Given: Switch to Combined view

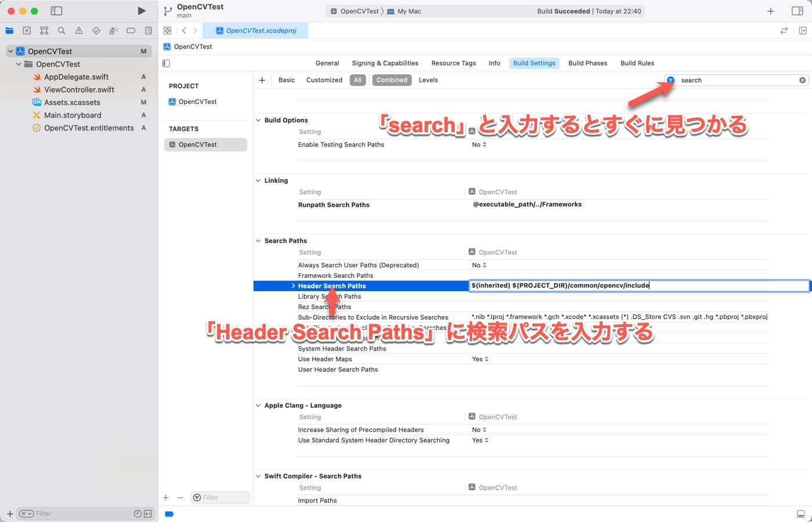Looking at the screenshot, I should tap(392, 80).
